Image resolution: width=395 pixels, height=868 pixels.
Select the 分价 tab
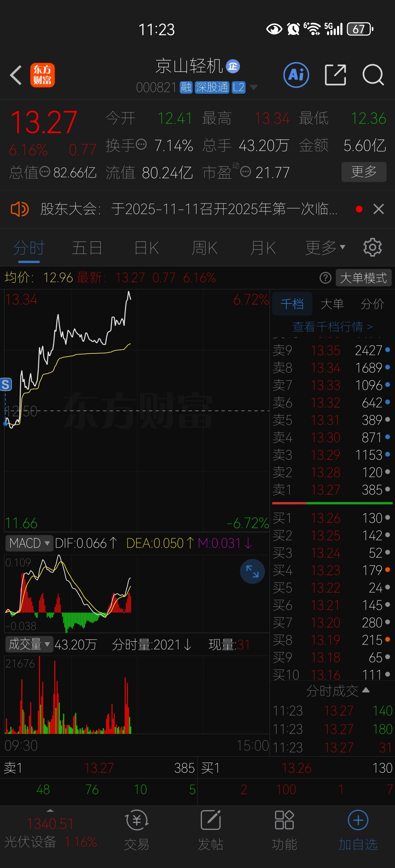[372, 304]
